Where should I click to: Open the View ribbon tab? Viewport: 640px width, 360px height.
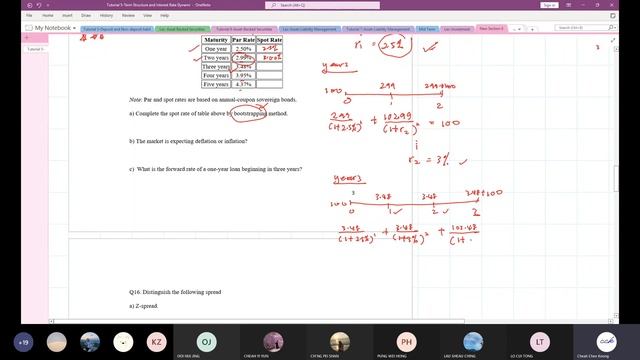tap(147, 16)
